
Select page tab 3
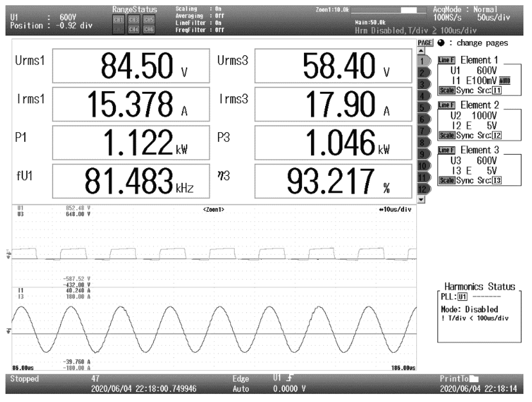coord(424,85)
